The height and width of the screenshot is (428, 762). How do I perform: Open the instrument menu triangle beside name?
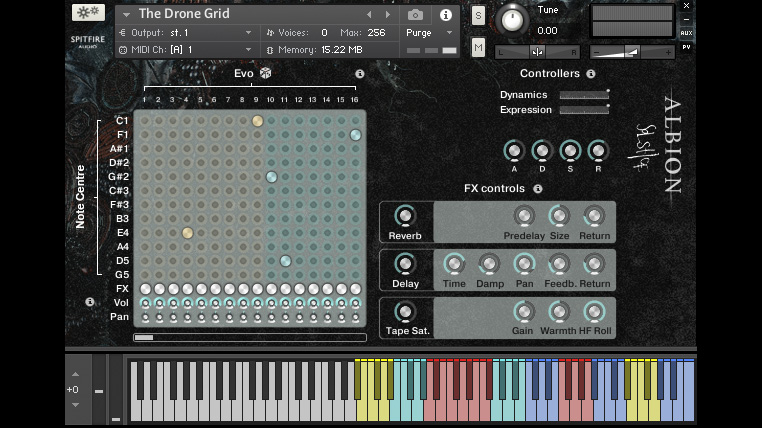click(126, 14)
